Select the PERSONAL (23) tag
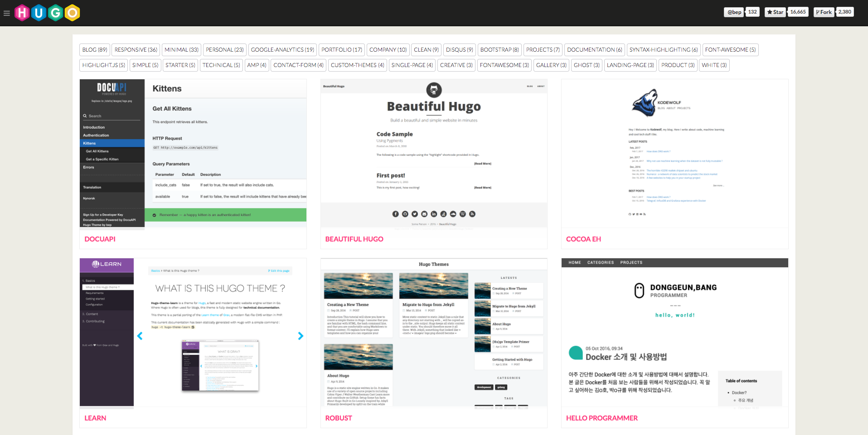This screenshot has width=868, height=435. 225,50
